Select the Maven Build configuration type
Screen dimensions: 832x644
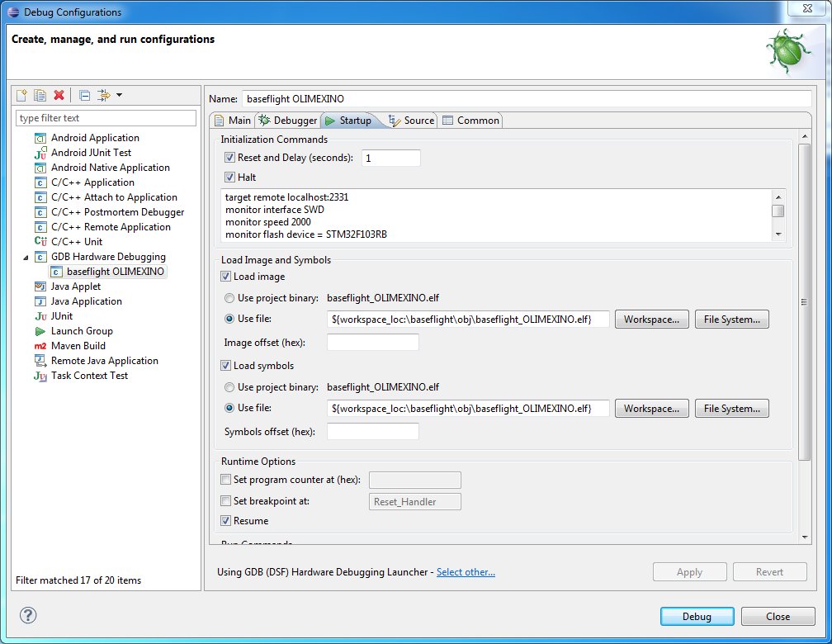click(x=78, y=346)
